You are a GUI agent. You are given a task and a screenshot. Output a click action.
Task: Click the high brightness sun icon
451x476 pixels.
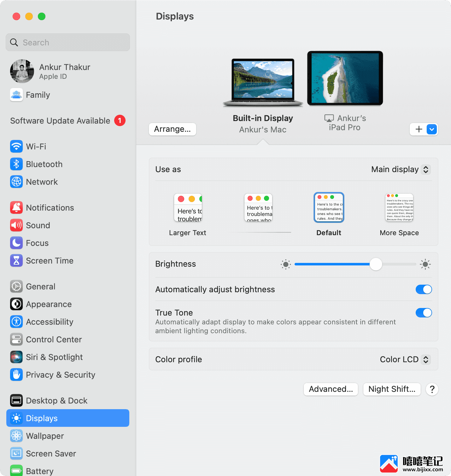click(425, 264)
